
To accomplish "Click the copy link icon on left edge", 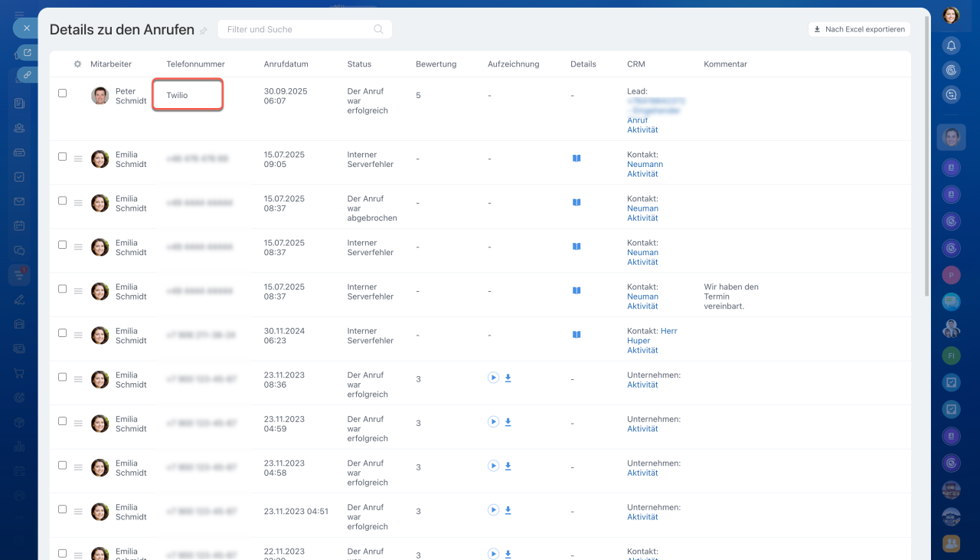I will point(27,75).
